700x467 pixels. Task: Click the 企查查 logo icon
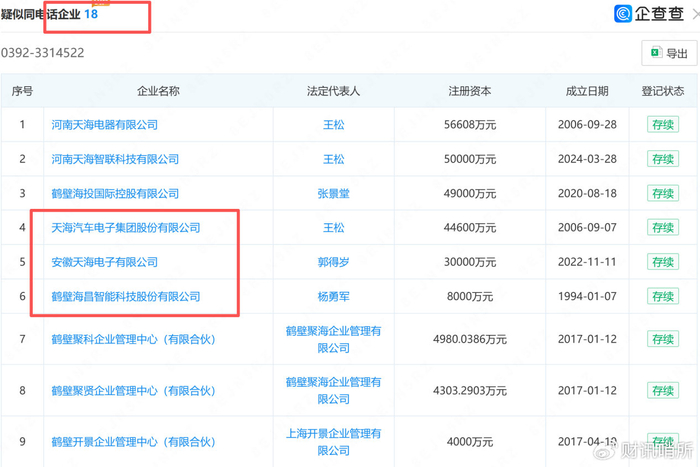tap(623, 13)
